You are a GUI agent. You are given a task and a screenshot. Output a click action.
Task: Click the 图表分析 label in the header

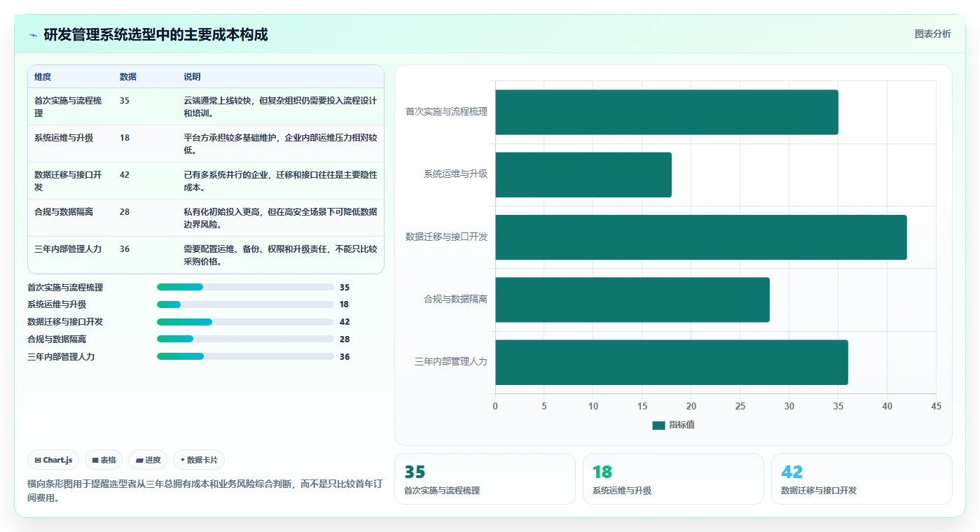[x=932, y=34]
